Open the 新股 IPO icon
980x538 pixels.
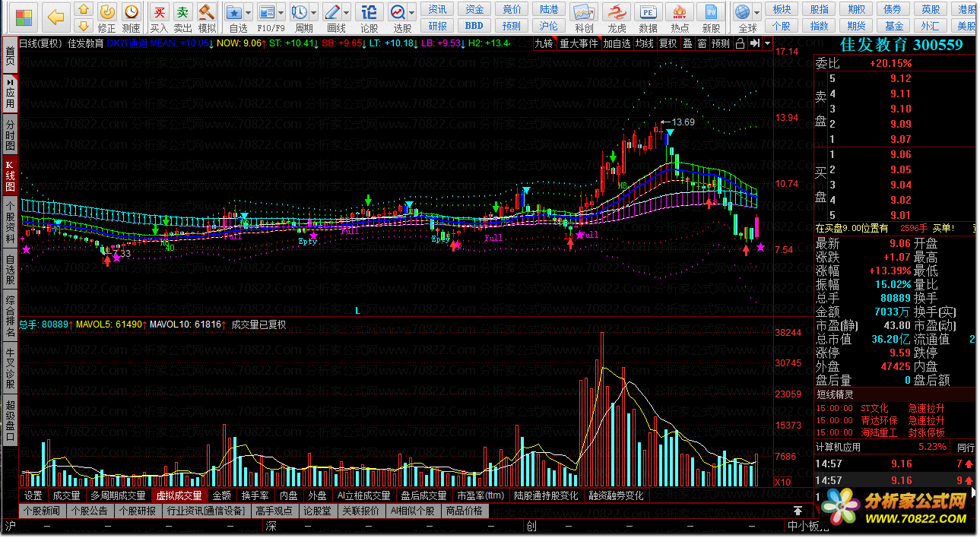[x=712, y=12]
